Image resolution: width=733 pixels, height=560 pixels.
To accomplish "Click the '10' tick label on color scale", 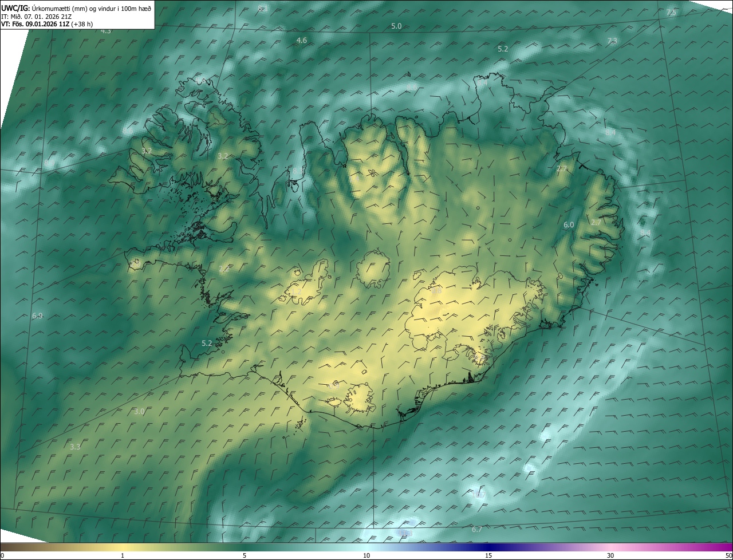I will tap(366, 555).
